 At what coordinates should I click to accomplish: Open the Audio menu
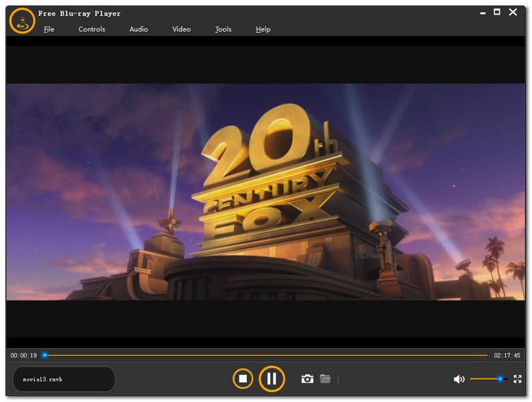coord(138,29)
